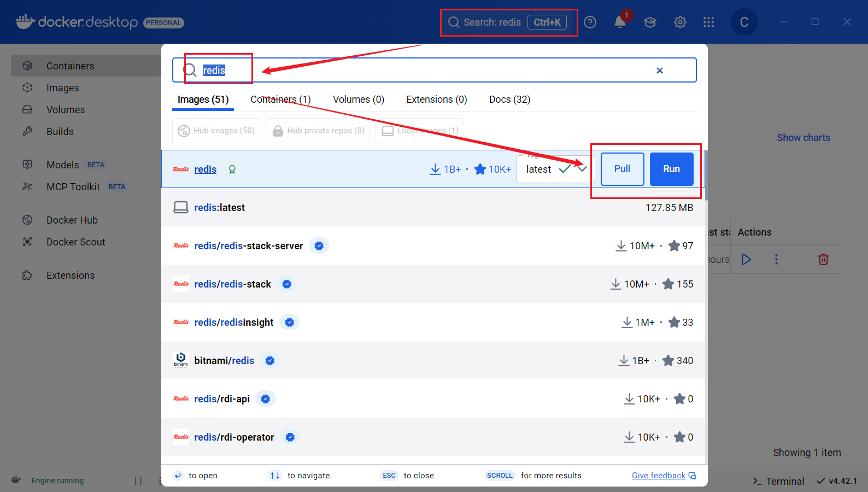Screen dimensions: 868x492
Task: Click Engine running status
Action: [57, 481]
